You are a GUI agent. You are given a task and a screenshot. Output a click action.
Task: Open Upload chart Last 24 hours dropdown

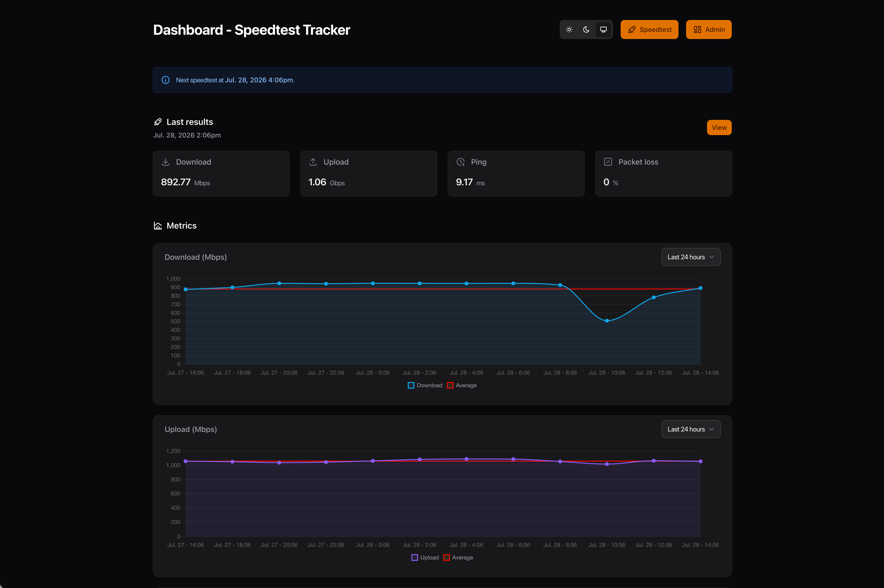(x=690, y=429)
